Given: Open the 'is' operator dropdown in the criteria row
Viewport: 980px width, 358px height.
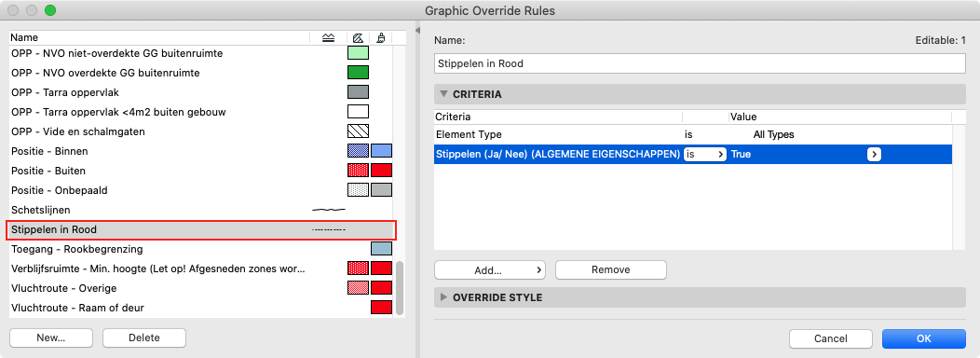Looking at the screenshot, I should tap(704, 155).
